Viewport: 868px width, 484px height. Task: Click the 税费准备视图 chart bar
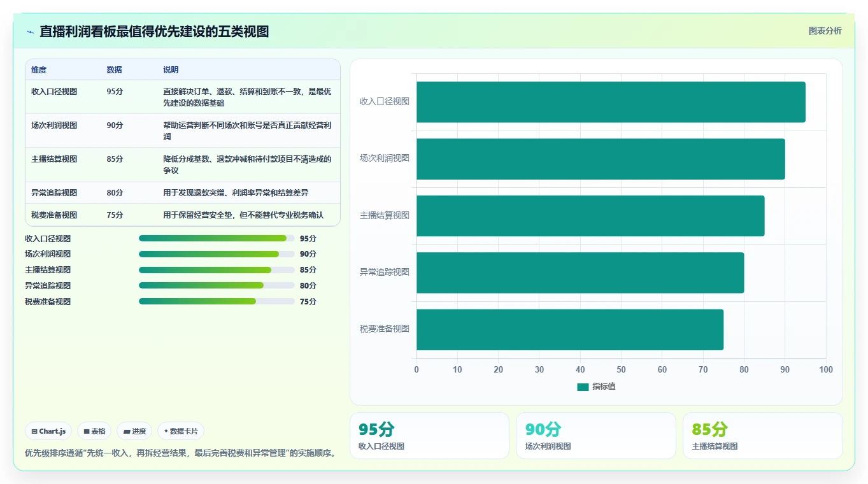point(570,329)
